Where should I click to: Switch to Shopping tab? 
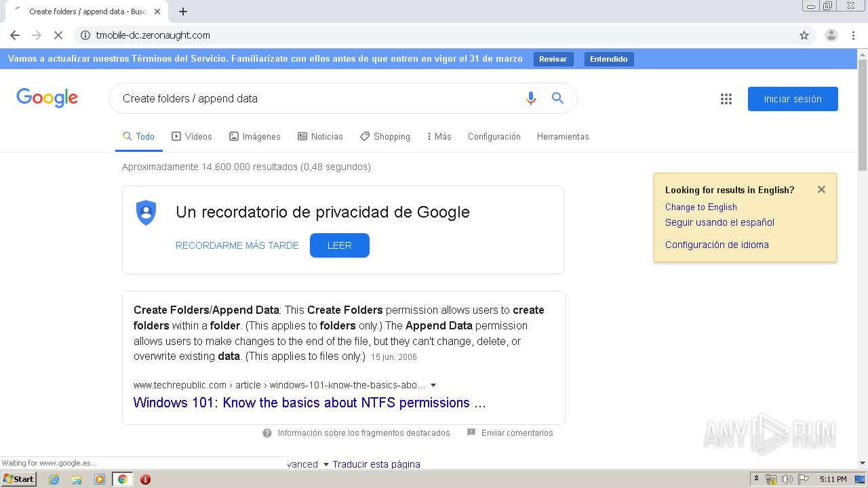[384, 136]
